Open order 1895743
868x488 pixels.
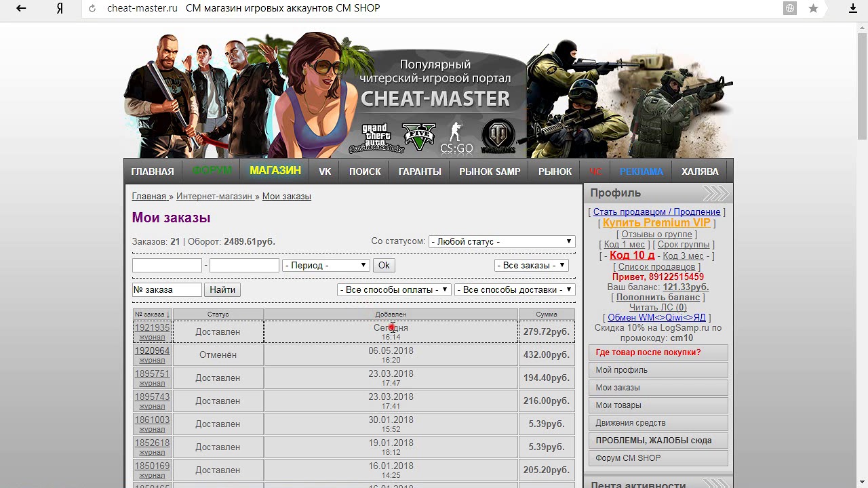[152, 396]
